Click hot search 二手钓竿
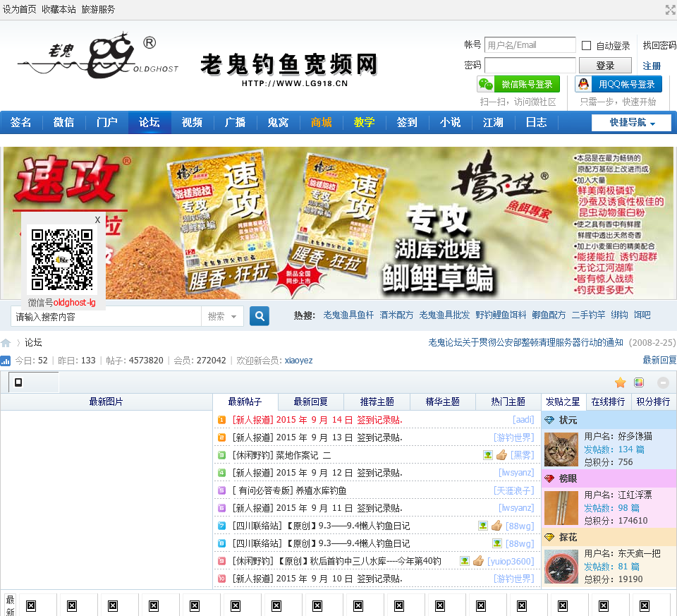The width and height of the screenshot is (677, 616). [x=588, y=315]
